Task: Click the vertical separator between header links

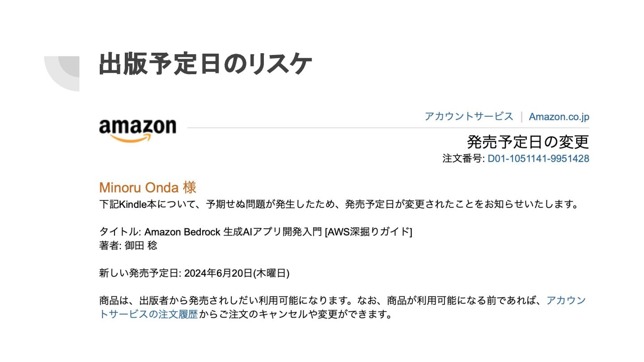Action: [521, 117]
